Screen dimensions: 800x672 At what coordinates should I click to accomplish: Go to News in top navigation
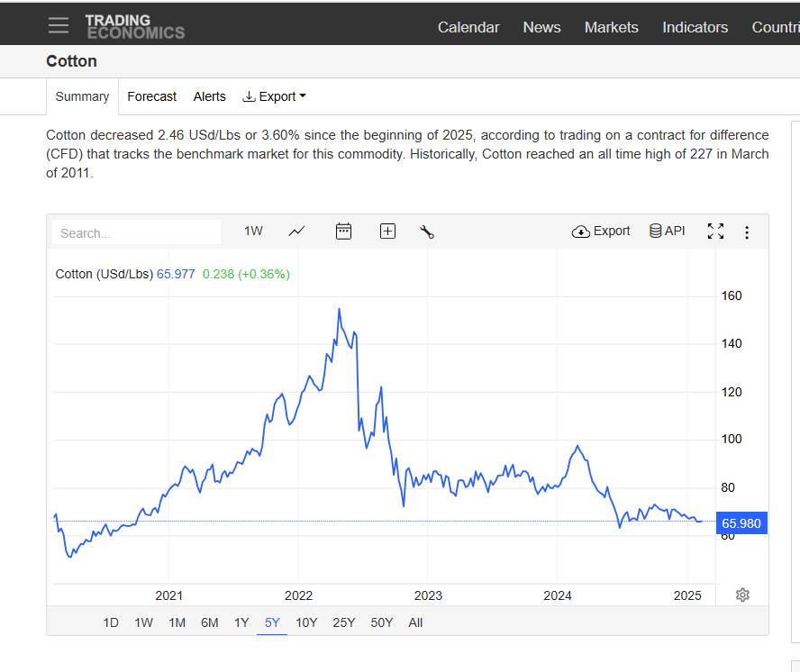pyautogui.click(x=541, y=27)
